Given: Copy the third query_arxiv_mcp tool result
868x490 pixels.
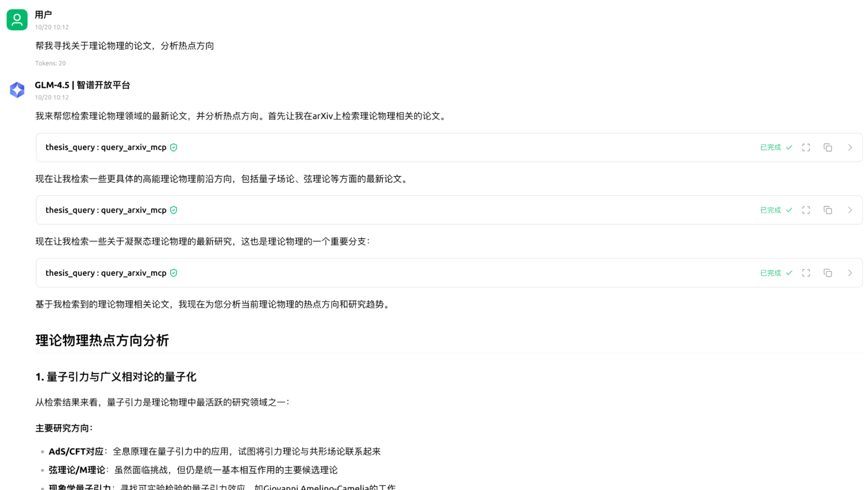Looking at the screenshot, I should click(828, 273).
